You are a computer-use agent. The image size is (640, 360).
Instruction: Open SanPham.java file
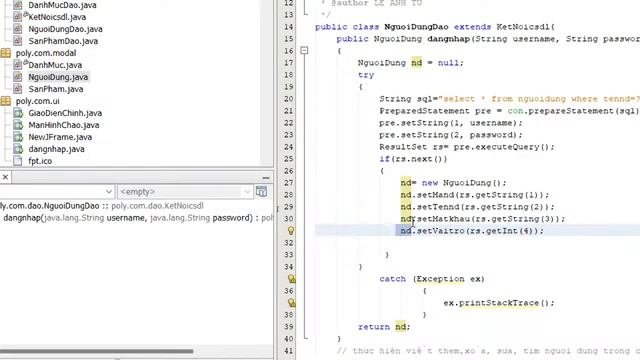point(56,89)
